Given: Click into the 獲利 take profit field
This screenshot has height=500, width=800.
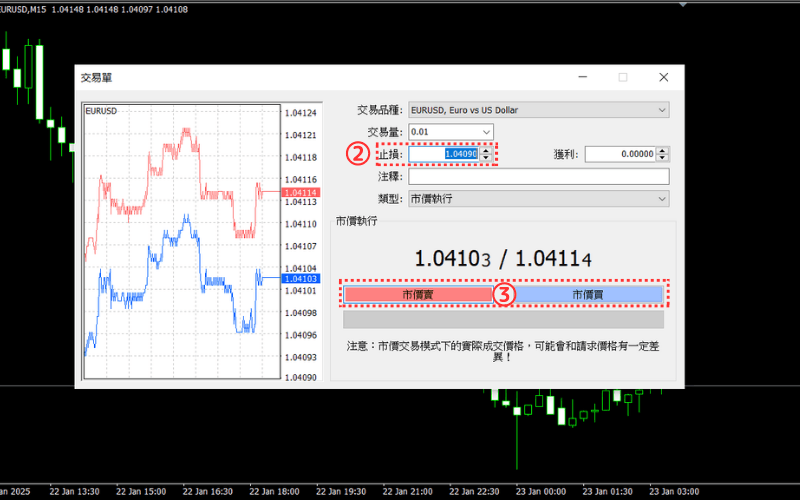Looking at the screenshot, I should [620, 154].
